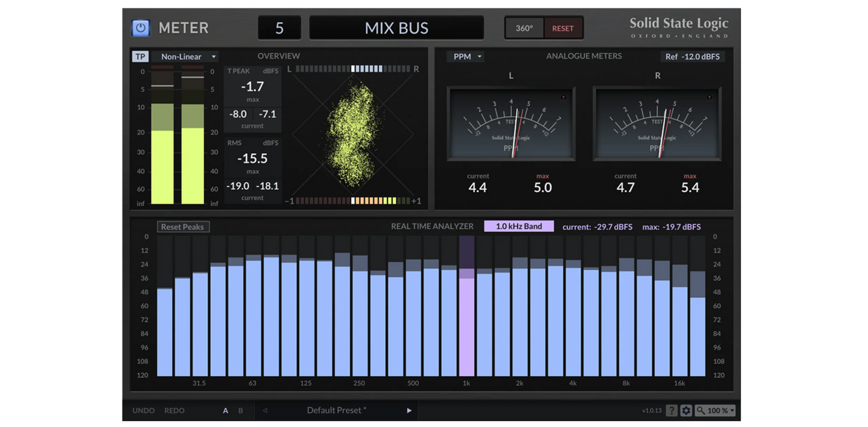Select the 500 Hz analyzer bar
The image size is (868, 427).
tap(413, 306)
